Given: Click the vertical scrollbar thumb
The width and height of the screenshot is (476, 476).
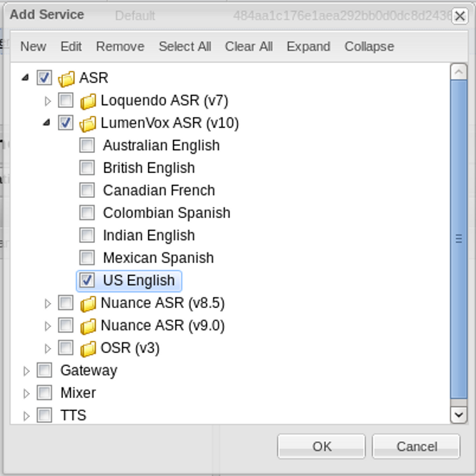Looking at the screenshot, I should click(x=459, y=239).
